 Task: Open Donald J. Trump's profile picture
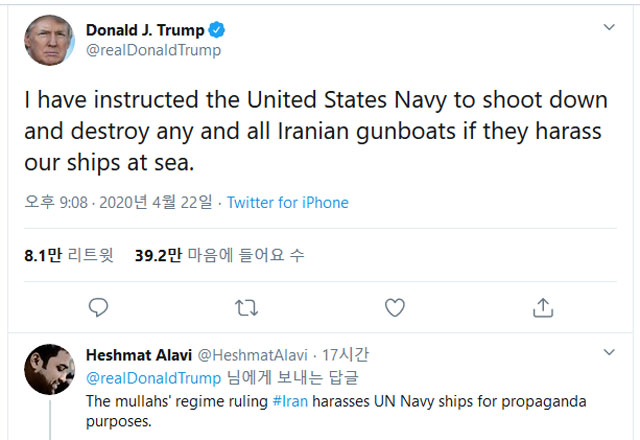pyautogui.click(x=48, y=39)
